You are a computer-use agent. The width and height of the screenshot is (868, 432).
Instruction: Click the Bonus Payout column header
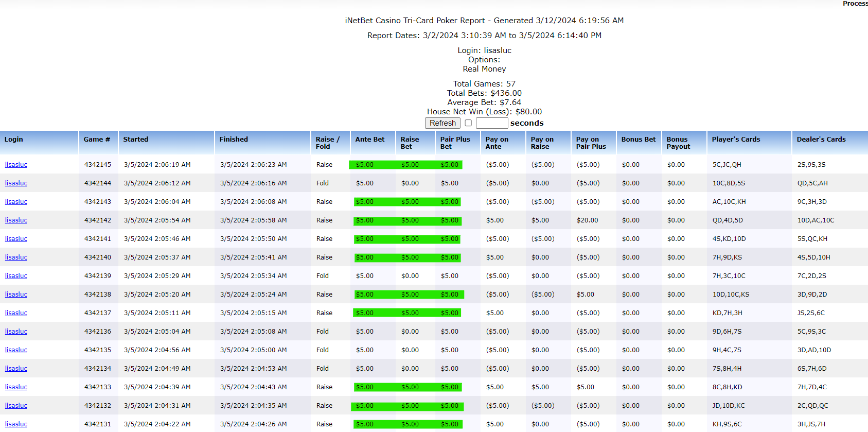(678, 143)
